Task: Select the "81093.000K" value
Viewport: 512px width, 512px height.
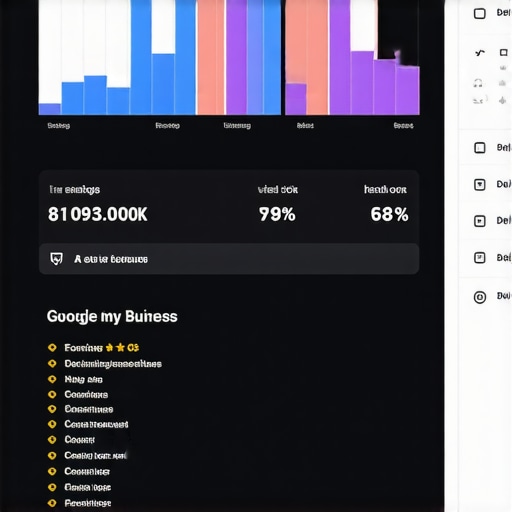Action: [x=98, y=214]
